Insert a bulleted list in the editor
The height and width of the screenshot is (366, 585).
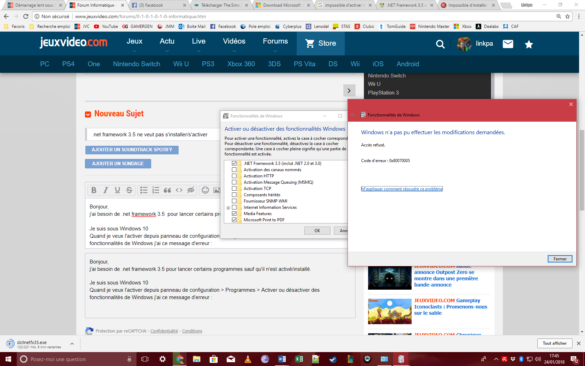pos(144,190)
